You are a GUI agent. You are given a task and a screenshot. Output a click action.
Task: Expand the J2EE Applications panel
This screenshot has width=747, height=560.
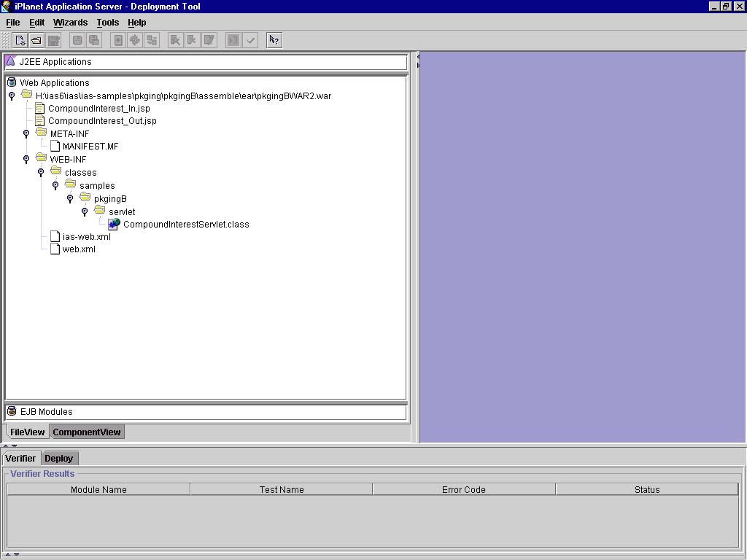click(x=206, y=62)
